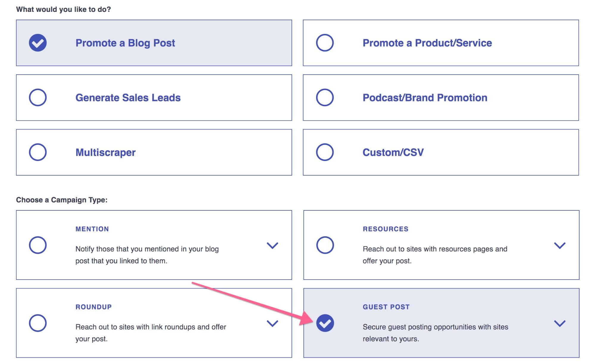
Task: Click the Generate Sales Leads label
Action: tap(128, 98)
